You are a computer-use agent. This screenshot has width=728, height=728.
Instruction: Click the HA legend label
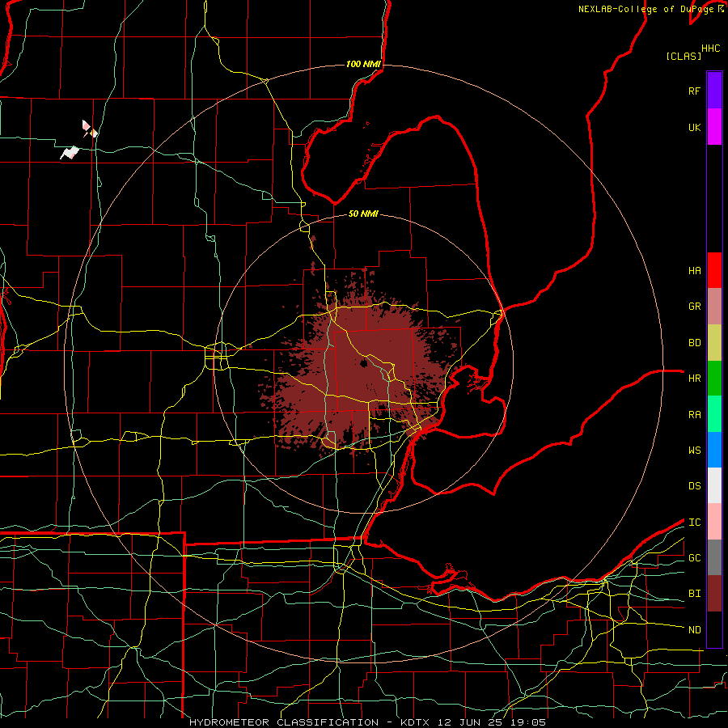694,271
